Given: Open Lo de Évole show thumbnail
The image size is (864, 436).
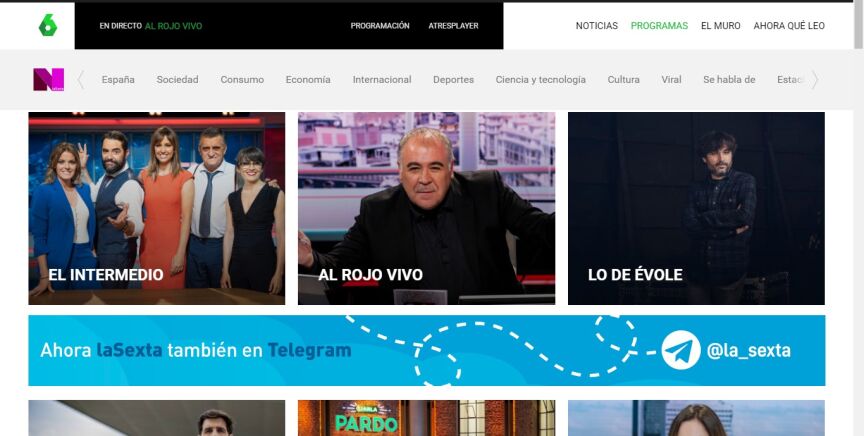Looking at the screenshot, I should click(x=696, y=208).
